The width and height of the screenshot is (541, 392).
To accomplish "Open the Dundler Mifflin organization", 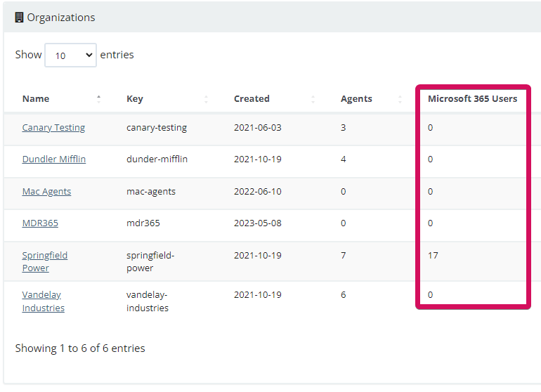I will click(x=54, y=159).
